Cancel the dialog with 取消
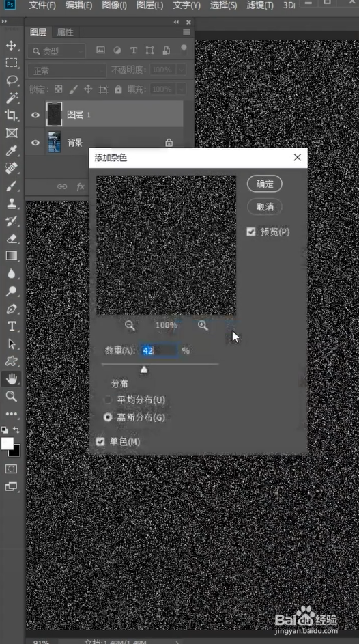 [x=265, y=207]
